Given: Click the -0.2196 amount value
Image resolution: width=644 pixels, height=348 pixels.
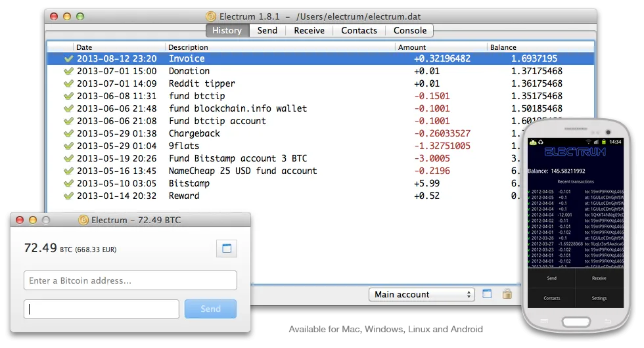Looking at the screenshot, I should pyautogui.click(x=432, y=171).
